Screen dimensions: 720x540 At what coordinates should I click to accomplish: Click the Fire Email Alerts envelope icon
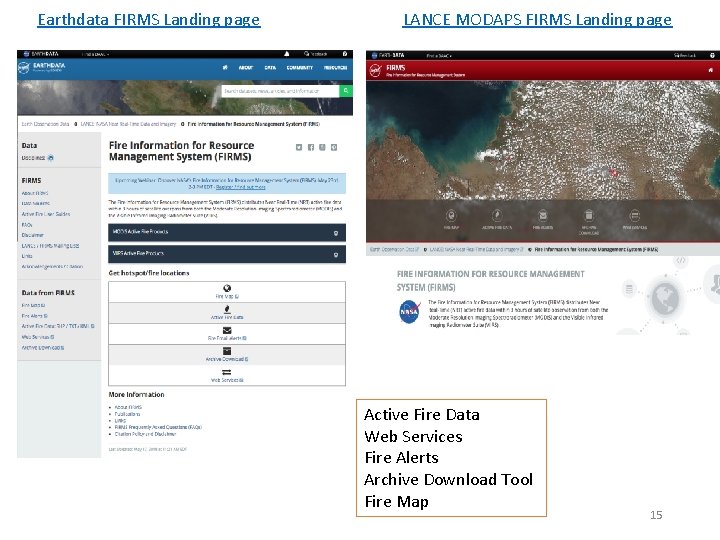tap(227, 330)
